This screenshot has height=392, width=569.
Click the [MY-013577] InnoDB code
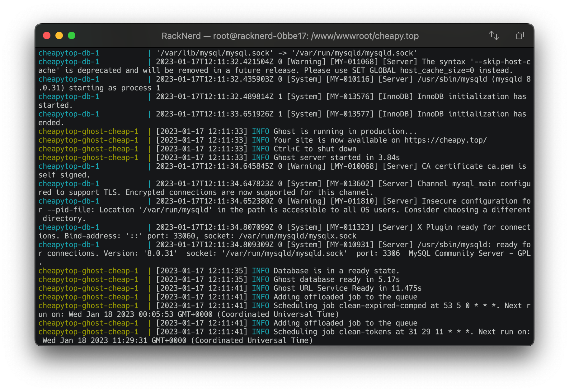point(350,114)
